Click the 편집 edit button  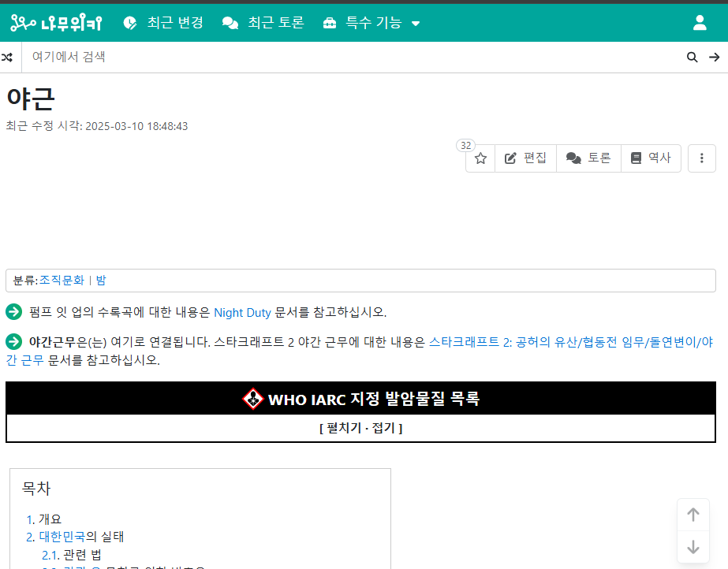click(x=525, y=158)
